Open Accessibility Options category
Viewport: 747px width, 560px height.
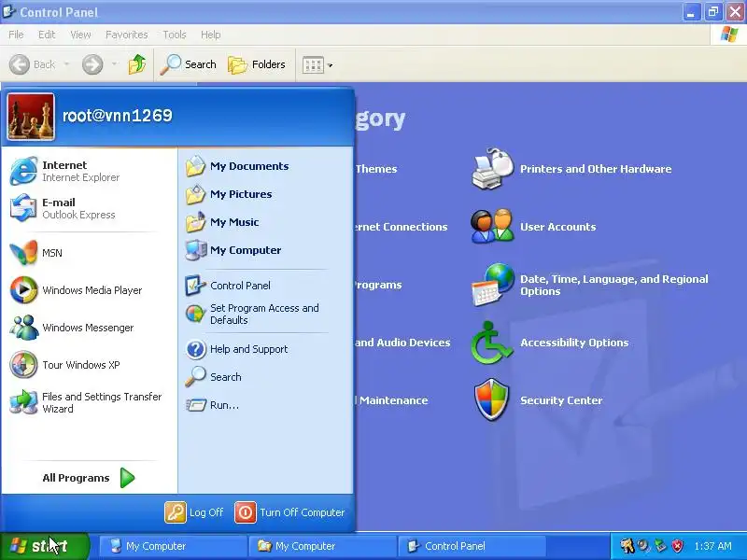(x=574, y=343)
